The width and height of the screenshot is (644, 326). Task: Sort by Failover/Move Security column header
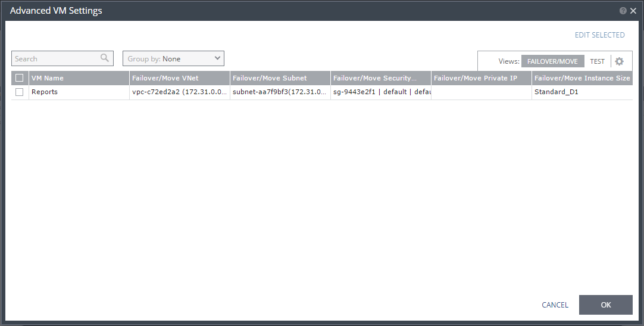point(381,78)
